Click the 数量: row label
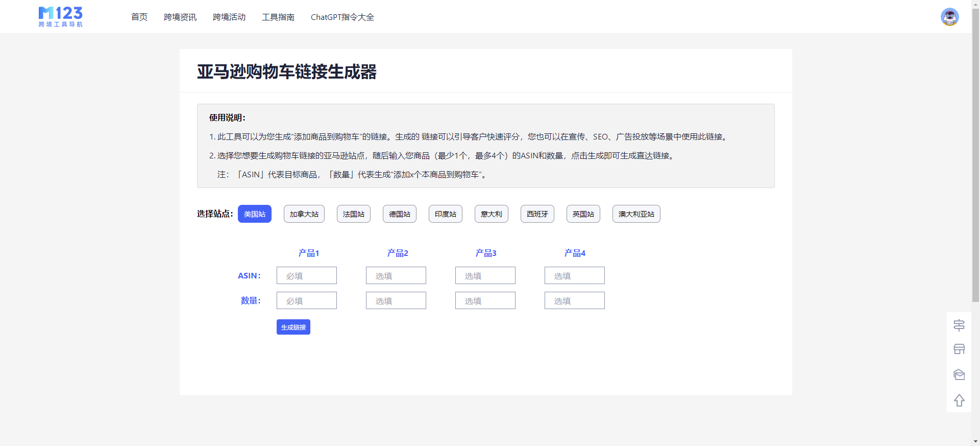The image size is (980, 446). pos(251,300)
